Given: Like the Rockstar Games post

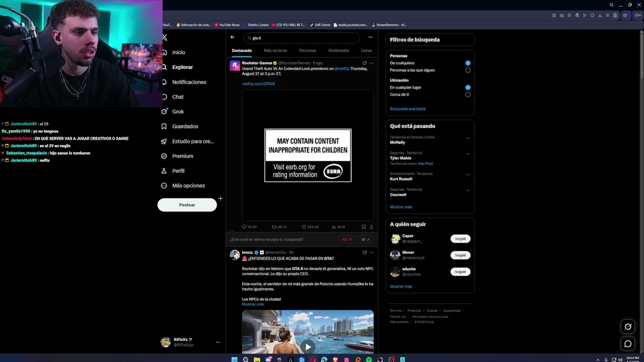Looking at the screenshot, I should point(310,227).
